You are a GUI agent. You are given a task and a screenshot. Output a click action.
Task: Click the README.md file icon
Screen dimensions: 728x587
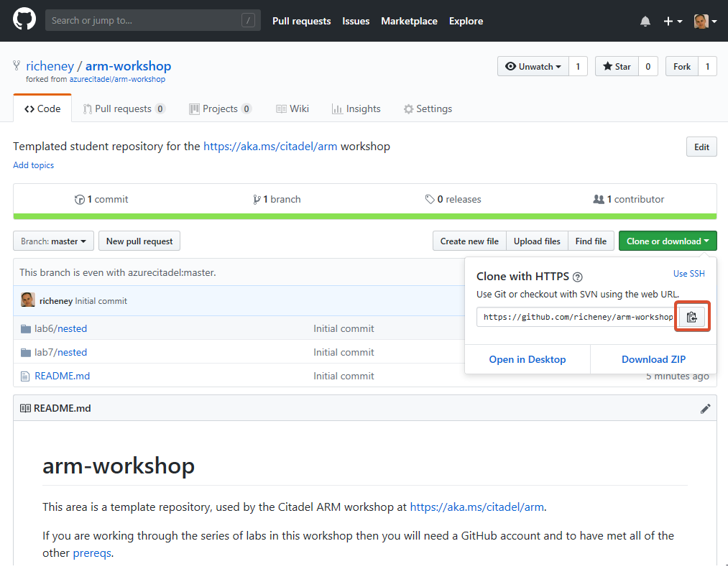(x=25, y=376)
